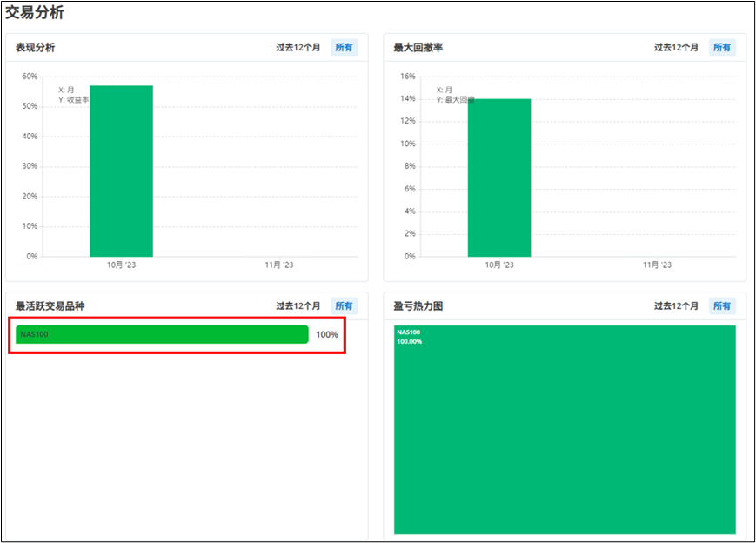This screenshot has height=543, width=756.
Task: Click 11月 '23 axis label in 最大回撤率
Action: (657, 265)
